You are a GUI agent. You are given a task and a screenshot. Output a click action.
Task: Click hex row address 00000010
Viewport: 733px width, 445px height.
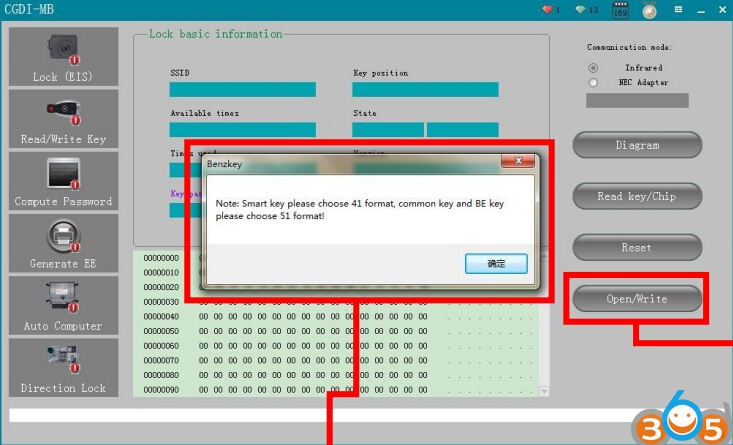[161, 273]
